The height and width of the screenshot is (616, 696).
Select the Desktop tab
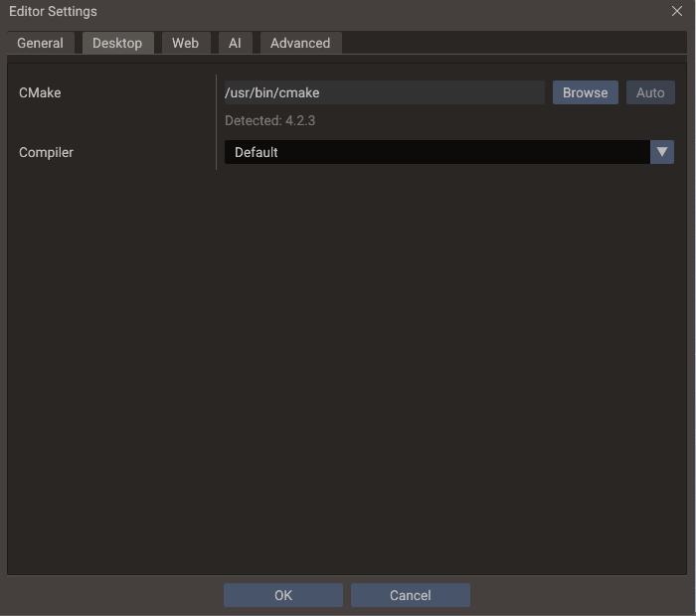tap(117, 43)
